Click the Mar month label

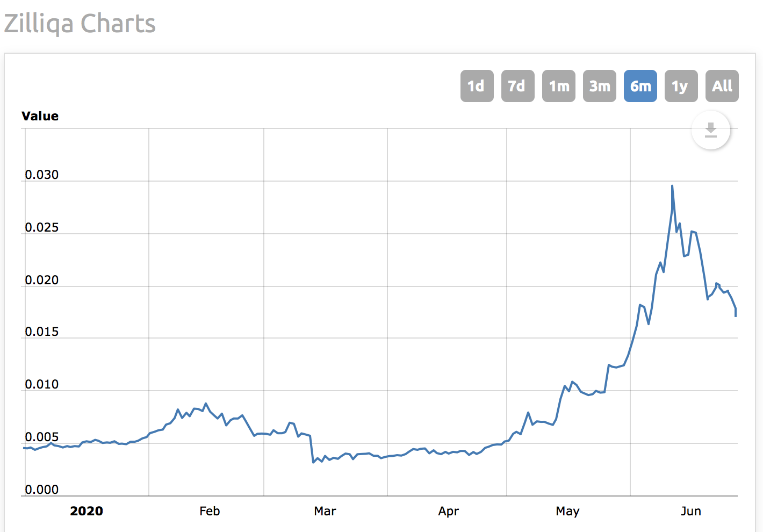tap(325, 511)
